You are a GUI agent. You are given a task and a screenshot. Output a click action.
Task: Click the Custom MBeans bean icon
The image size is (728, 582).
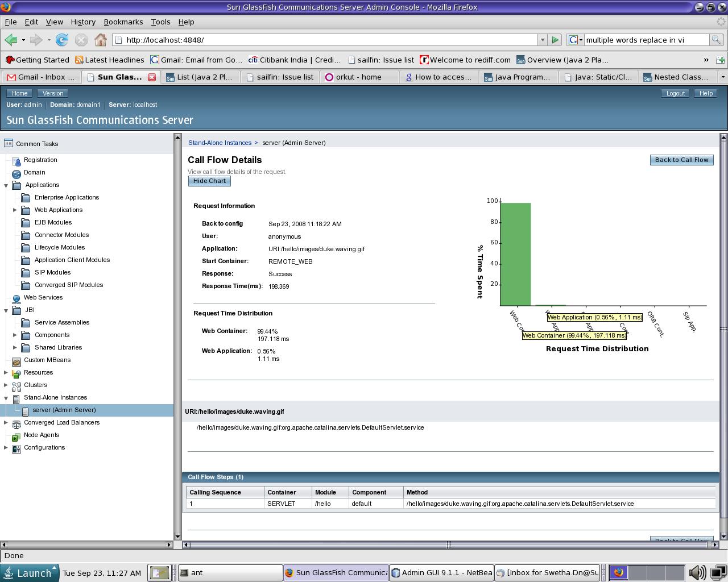16,360
